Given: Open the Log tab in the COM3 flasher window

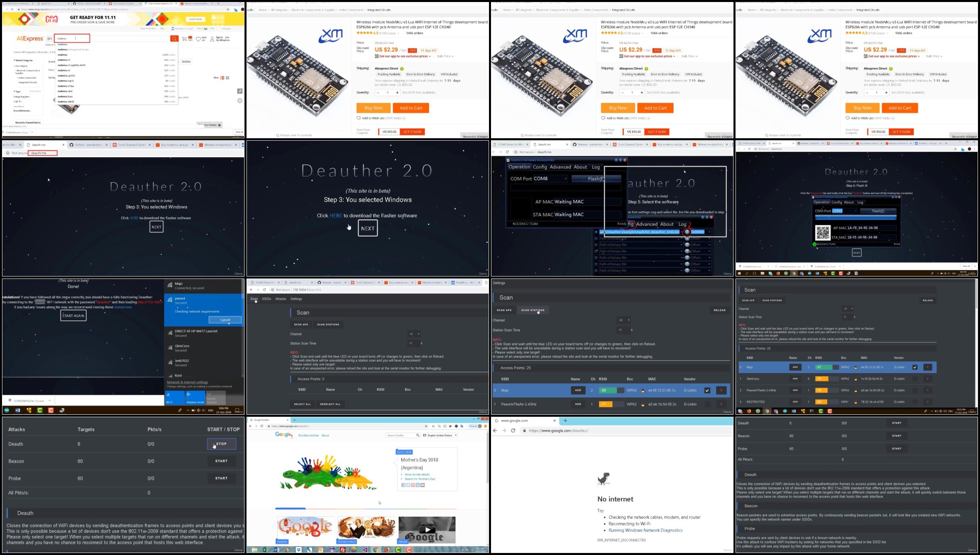Looking at the screenshot, I should click(x=860, y=203).
